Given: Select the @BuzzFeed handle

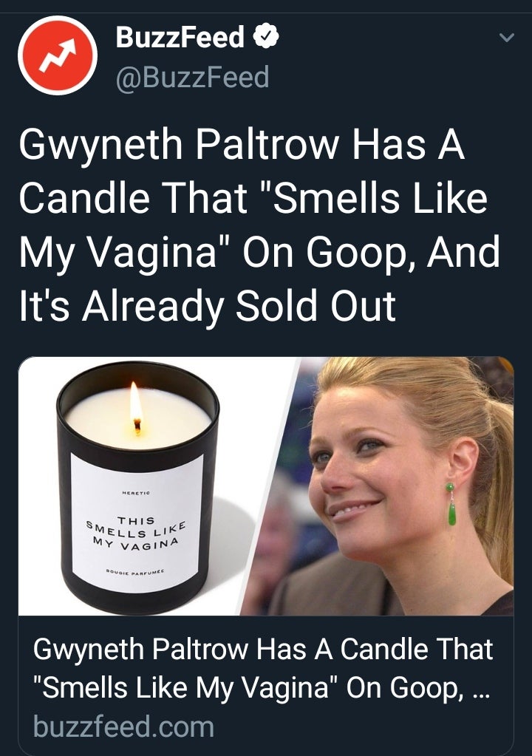Looking at the screenshot, I should [192, 77].
